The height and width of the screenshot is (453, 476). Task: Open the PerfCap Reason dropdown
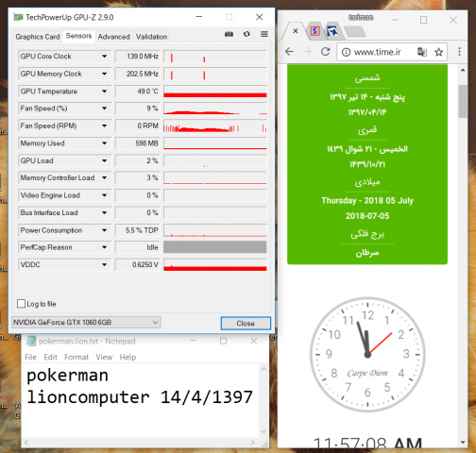(x=104, y=247)
